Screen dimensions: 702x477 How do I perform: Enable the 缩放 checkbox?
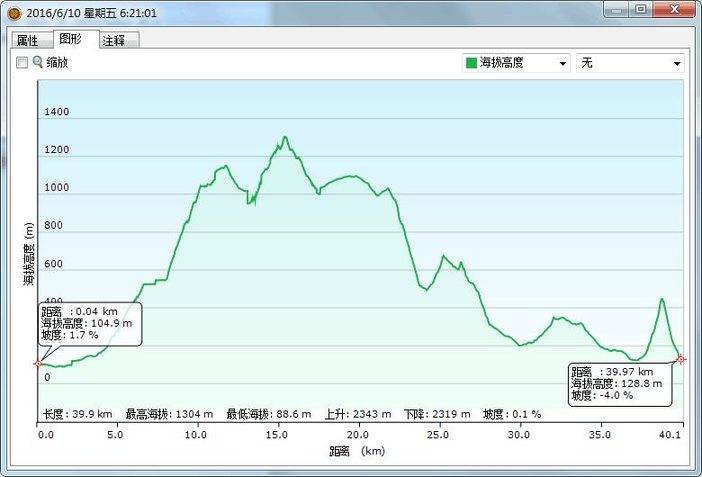click(x=22, y=62)
